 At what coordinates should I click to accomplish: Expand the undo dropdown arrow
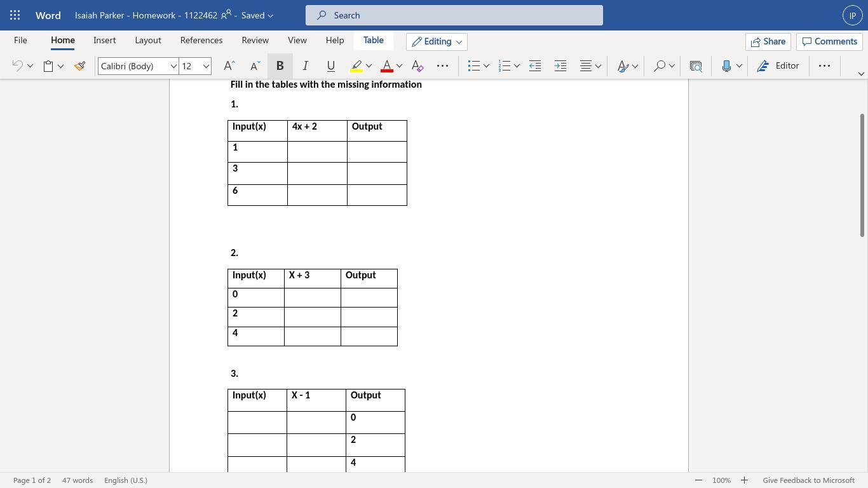point(30,66)
